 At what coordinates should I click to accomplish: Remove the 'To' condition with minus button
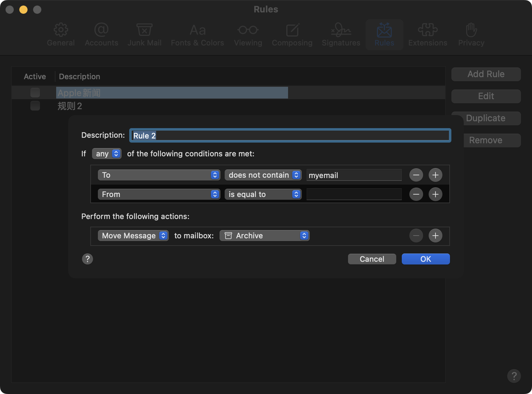tap(416, 175)
